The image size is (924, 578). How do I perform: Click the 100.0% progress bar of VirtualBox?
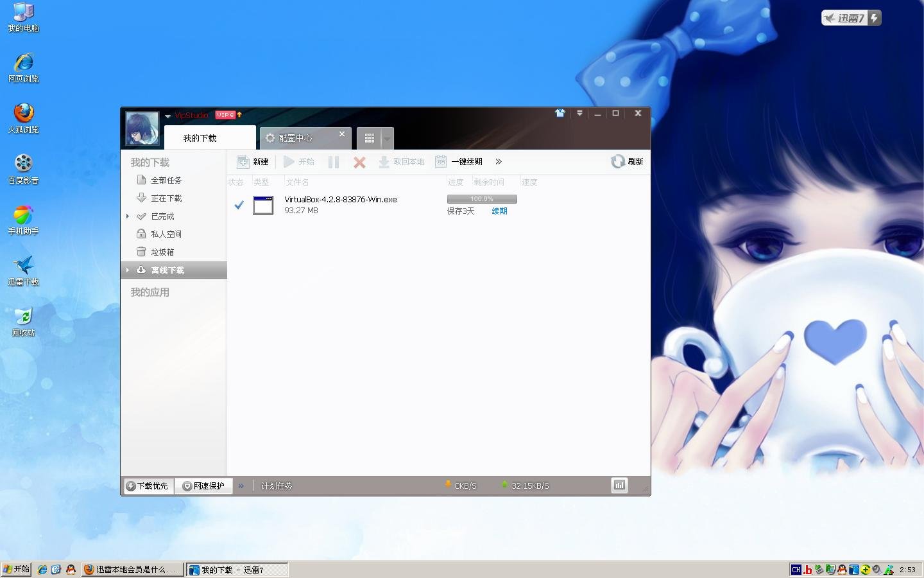(x=482, y=199)
